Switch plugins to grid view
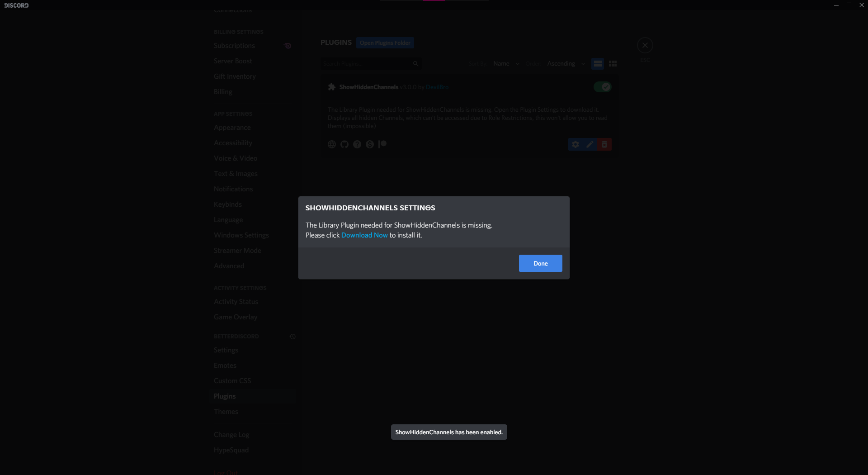Viewport: 868px width, 475px height. [612, 63]
